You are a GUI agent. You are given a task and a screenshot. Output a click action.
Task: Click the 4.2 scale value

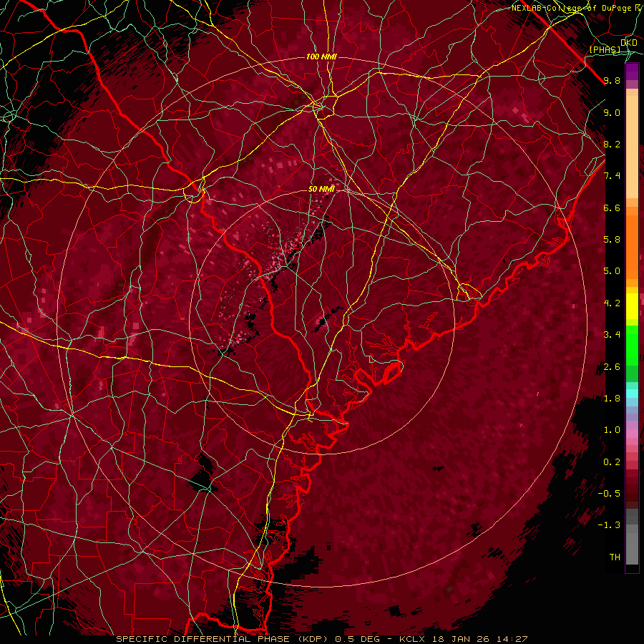tap(612, 303)
